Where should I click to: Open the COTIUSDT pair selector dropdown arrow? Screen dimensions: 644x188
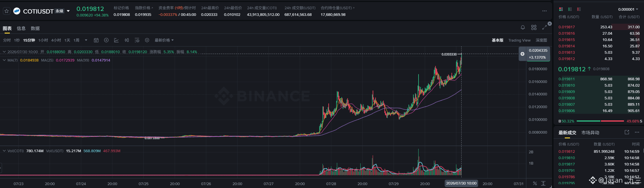pyautogui.click(x=68, y=11)
